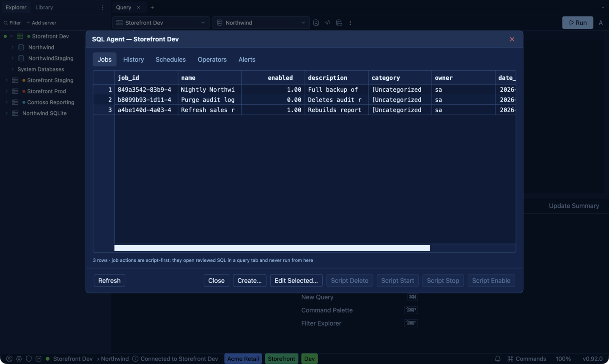Select the Explorer panel tab
609x364 pixels.
pos(16,8)
